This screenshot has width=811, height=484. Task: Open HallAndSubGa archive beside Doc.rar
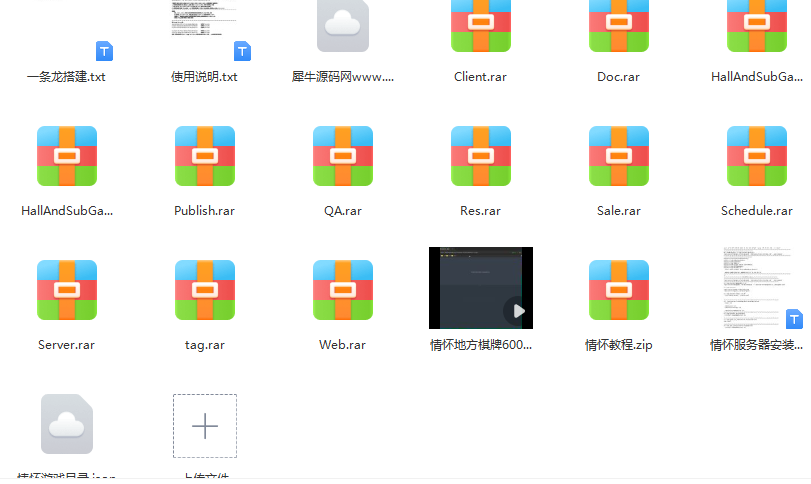point(757,25)
